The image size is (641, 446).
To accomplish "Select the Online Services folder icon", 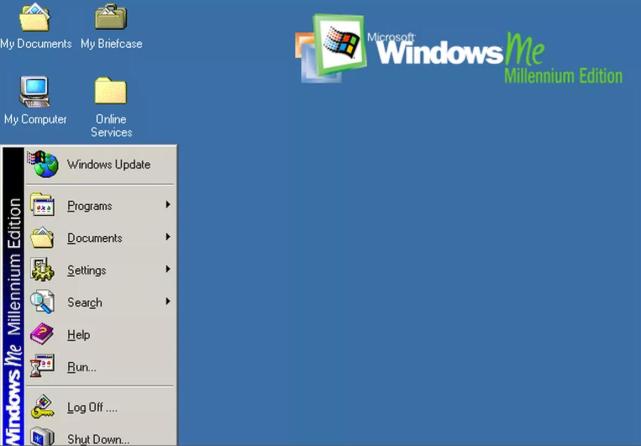I will pyautogui.click(x=110, y=90).
